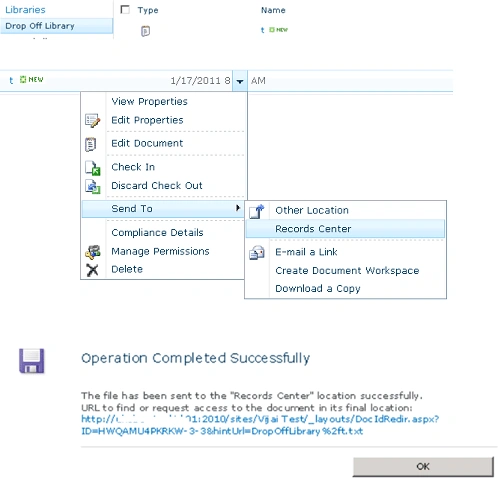The width and height of the screenshot is (498, 478).
Task: Open the item dropdown arrow next to date
Action: tap(240, 81)
